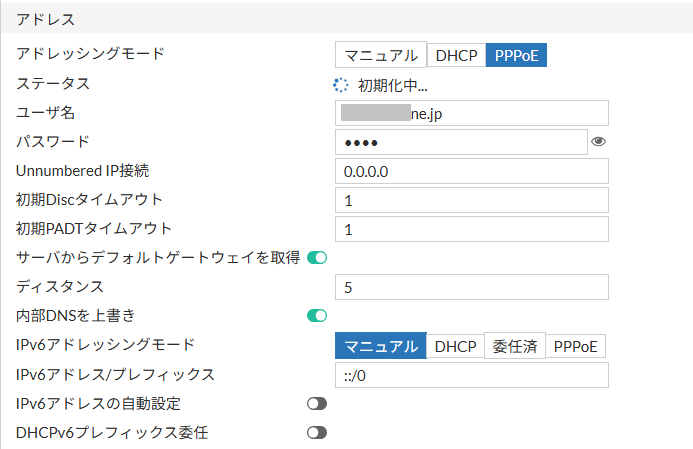This screenshot has width=693, height=449.
Task: Select DHCP addressing mode
Action: (457, 56)
